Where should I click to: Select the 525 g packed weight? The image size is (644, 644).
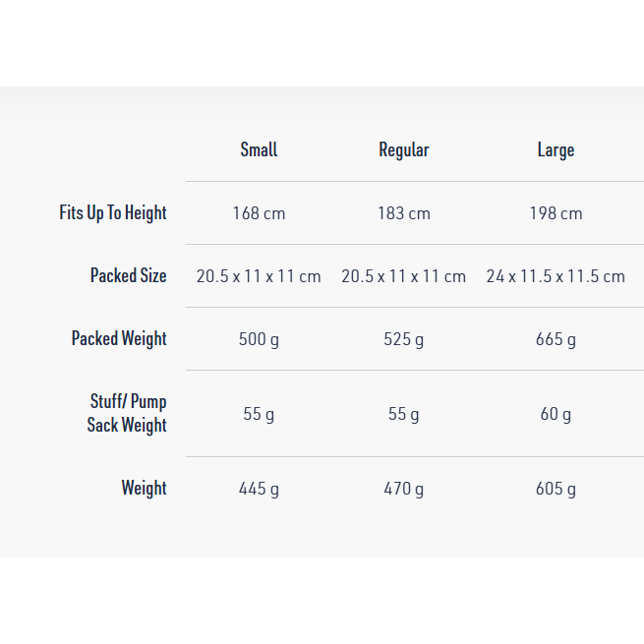point(404,339)
